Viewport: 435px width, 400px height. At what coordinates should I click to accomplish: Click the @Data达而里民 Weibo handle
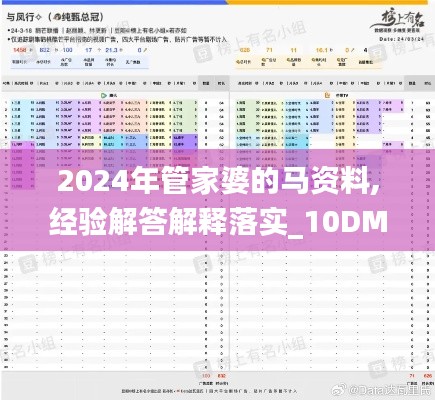390,389
